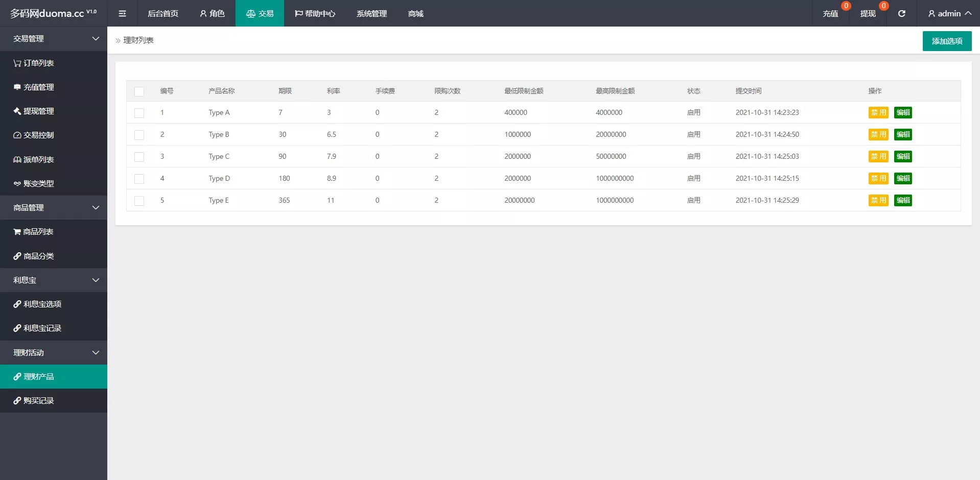Switch to the 帮助中心 top menu
The width and height of the screenshot is (980, 480).
tap(315, 13)
